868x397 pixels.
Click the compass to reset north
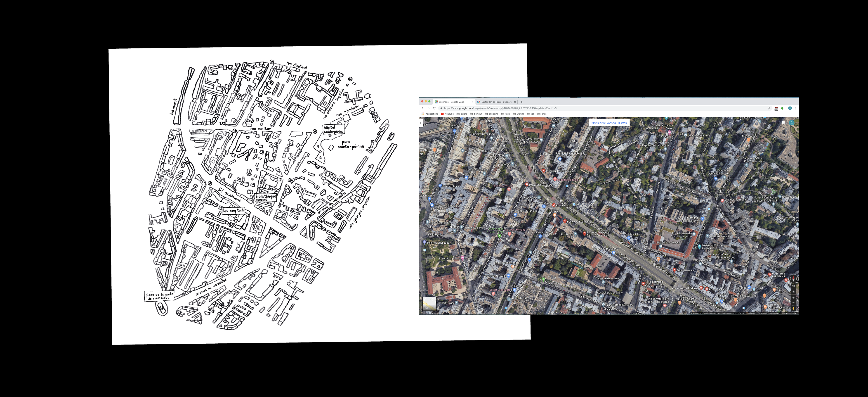tap(794, 279)
